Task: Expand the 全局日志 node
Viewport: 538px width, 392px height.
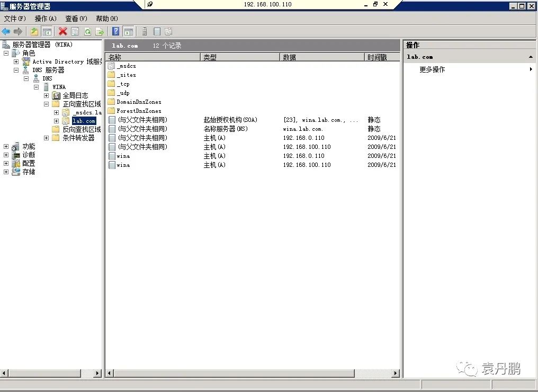Action: pos(46,95)
